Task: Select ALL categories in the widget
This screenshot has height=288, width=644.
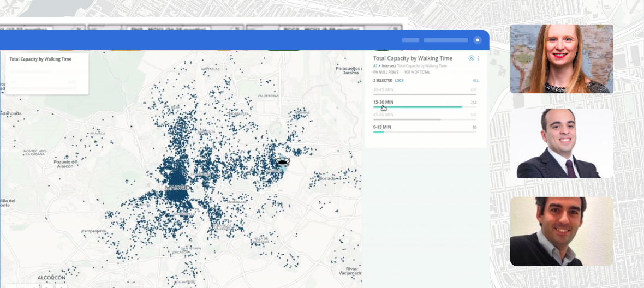Action: pyautogui.click(x=475, y=80)
